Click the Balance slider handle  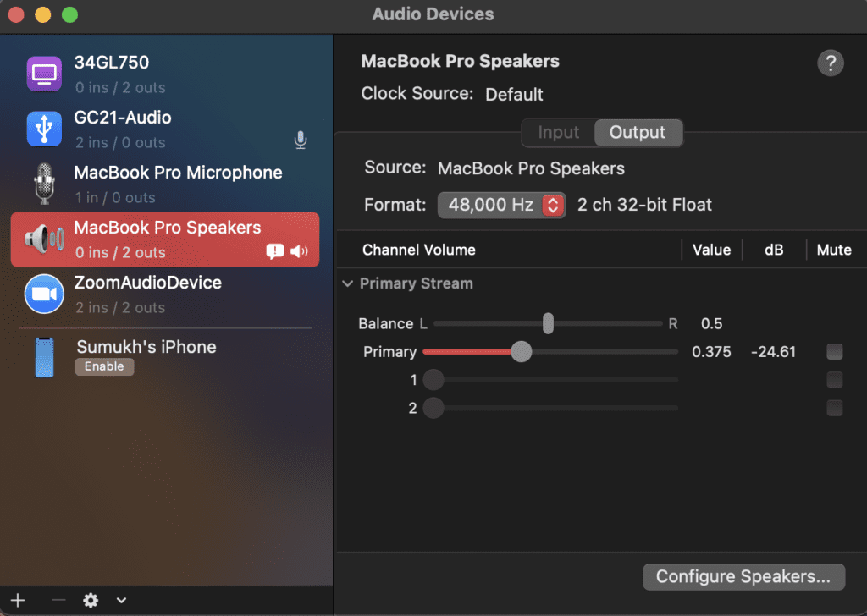[x=548, y=323]
